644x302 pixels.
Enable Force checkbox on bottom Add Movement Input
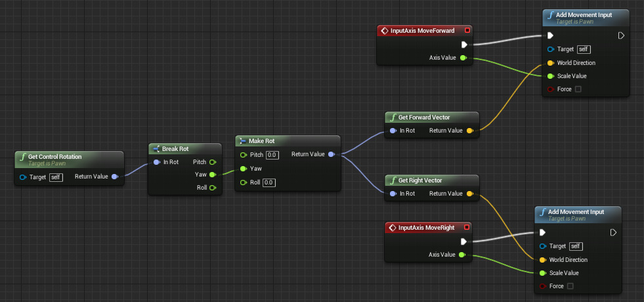point(570,286)
